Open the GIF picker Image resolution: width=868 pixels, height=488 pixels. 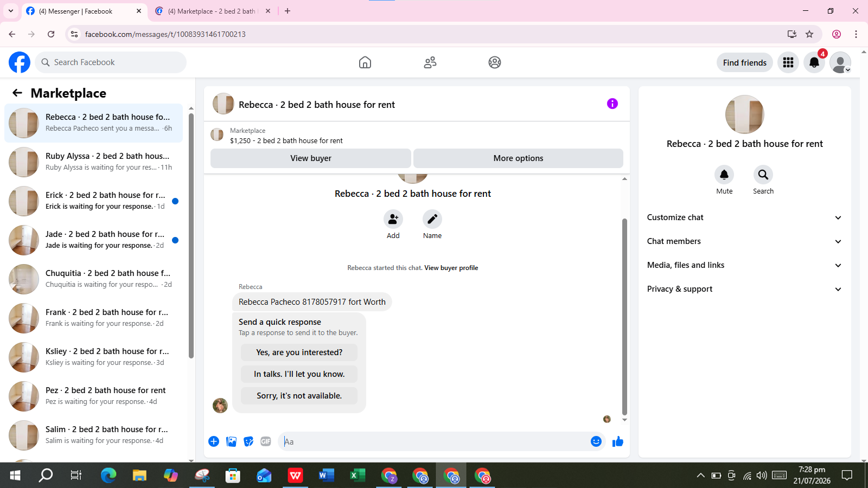[x=266, y=441]
